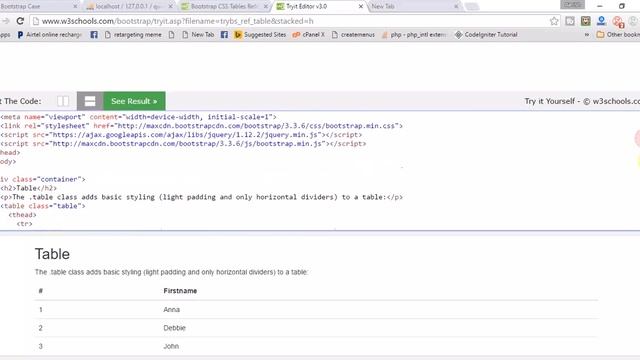Click the Table heading in result
The height and width of the screenshot is (360, 640).
(x=52, y=254)
